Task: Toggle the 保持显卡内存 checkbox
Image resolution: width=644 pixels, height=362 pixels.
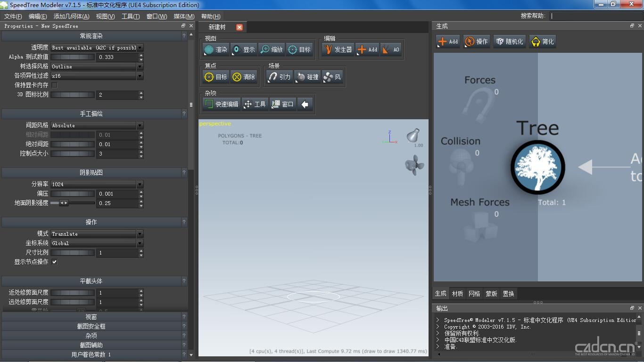Action: coord(54,85)
